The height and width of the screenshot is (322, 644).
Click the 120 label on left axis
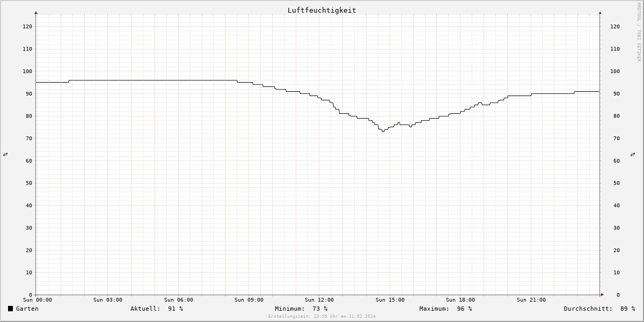(x=27, y=26)
